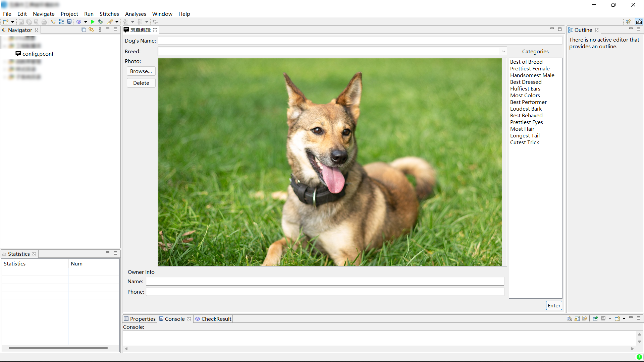Select 'Best of Breed' category
Screen dimensions: 644x362
526,62
